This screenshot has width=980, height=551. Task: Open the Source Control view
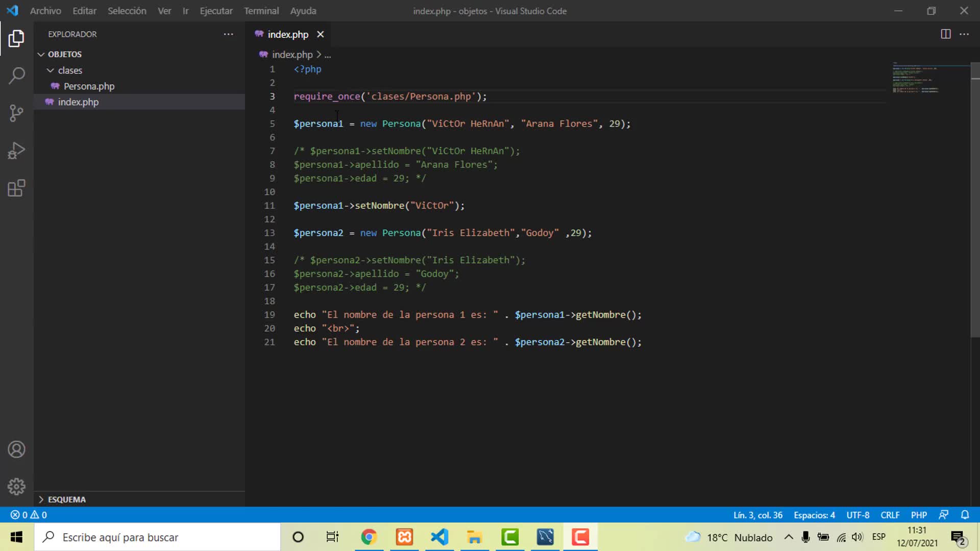[16, 113]
